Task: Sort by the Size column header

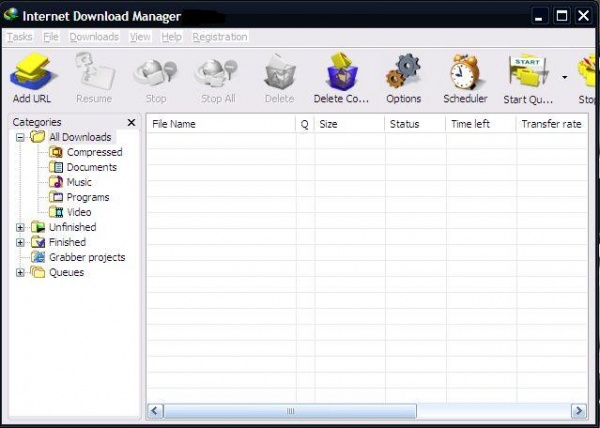Action: (x=350, y=124)
